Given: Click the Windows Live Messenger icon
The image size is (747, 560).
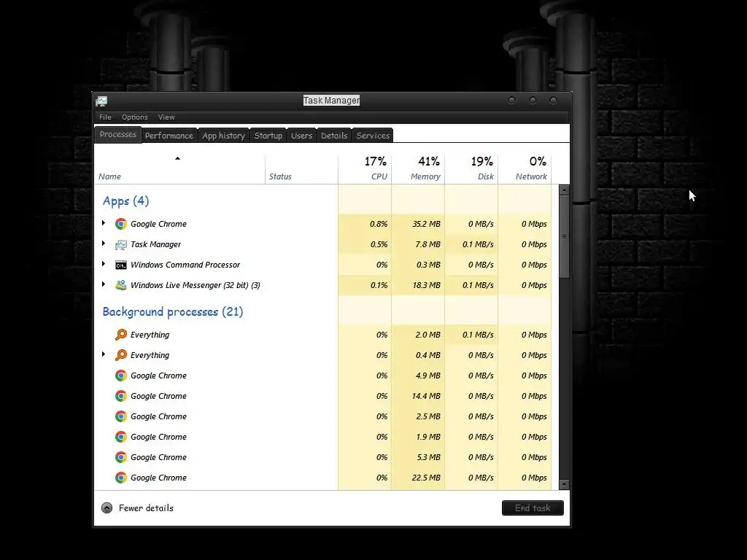Looking at the screenshot, I should coord(121,285).
